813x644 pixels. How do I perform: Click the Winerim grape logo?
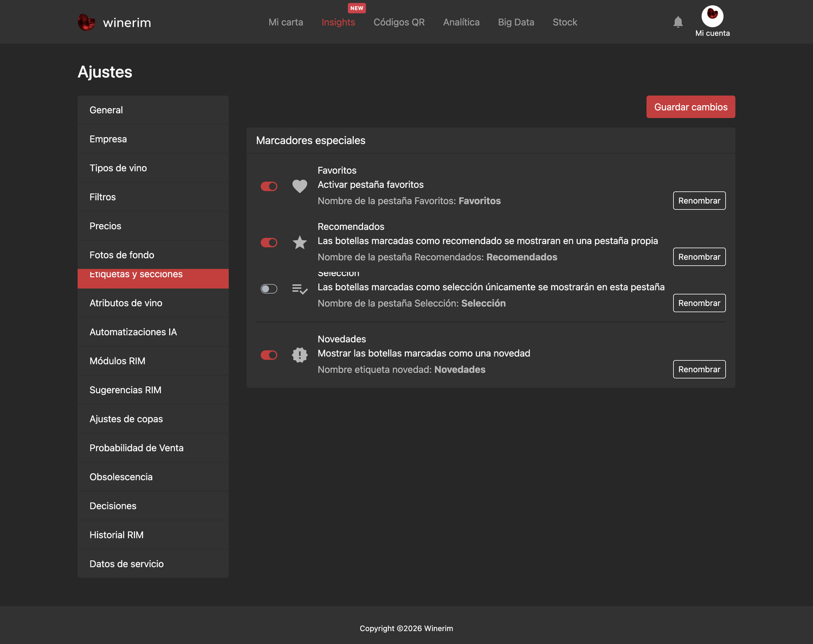pyautogui.click(x=86, y=22)
